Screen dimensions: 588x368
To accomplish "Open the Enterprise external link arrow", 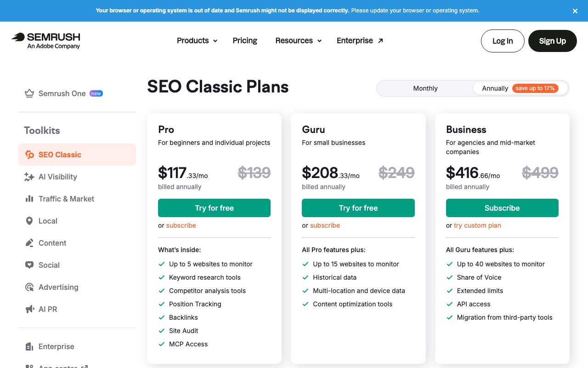I will coord(380,40).
